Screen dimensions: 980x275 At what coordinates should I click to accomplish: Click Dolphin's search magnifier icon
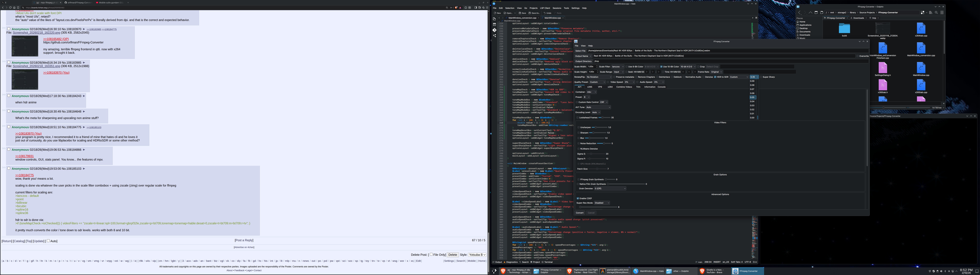936,12
